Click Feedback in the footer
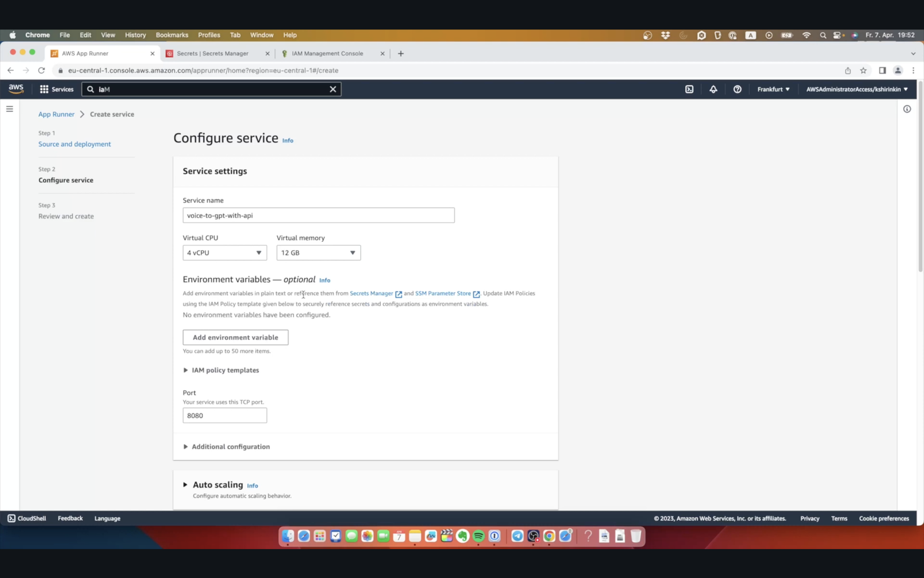 click(70, 518)
